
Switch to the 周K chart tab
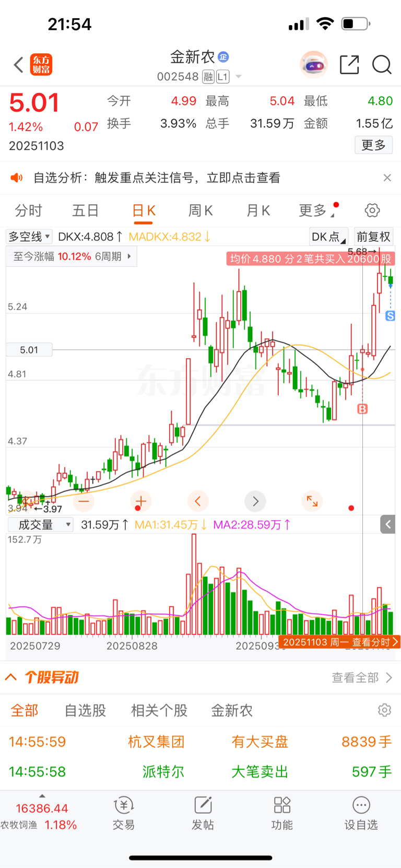pos(200,210)
